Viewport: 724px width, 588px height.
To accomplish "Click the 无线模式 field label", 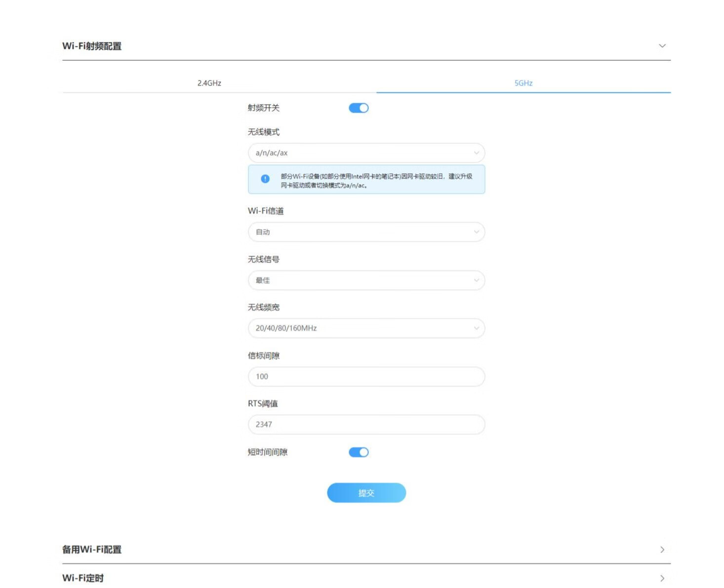I will coord(264,132).
